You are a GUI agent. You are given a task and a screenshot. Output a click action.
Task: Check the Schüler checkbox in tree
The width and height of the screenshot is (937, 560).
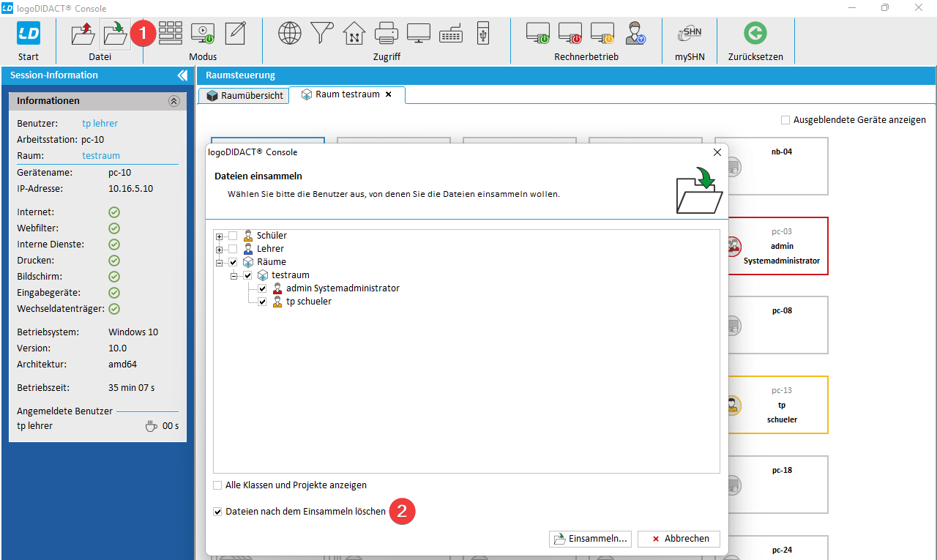[233, 236]
